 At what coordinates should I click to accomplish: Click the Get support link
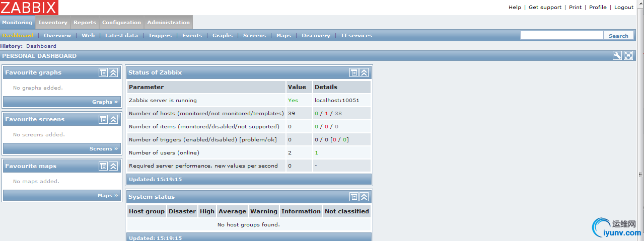(x=545, y=8)
